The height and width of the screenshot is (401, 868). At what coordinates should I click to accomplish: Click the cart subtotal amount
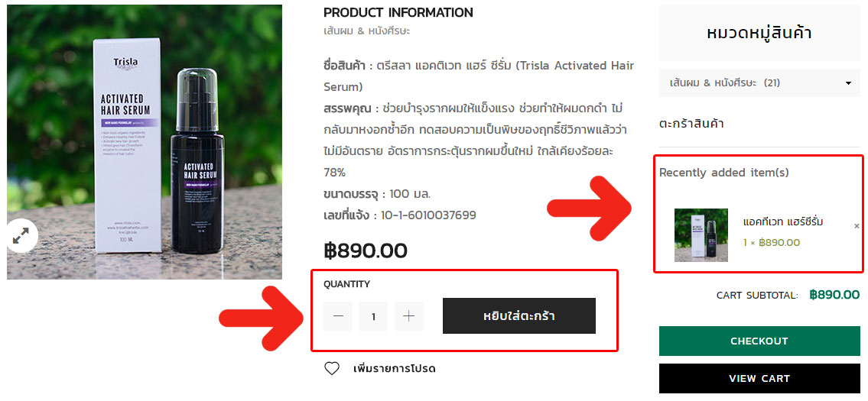click(x=834, y=295)
